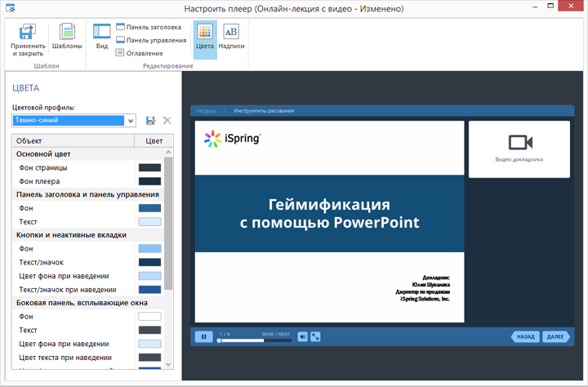Pause the presentation playback
The image size is (588, 387).
click(203, 336)
